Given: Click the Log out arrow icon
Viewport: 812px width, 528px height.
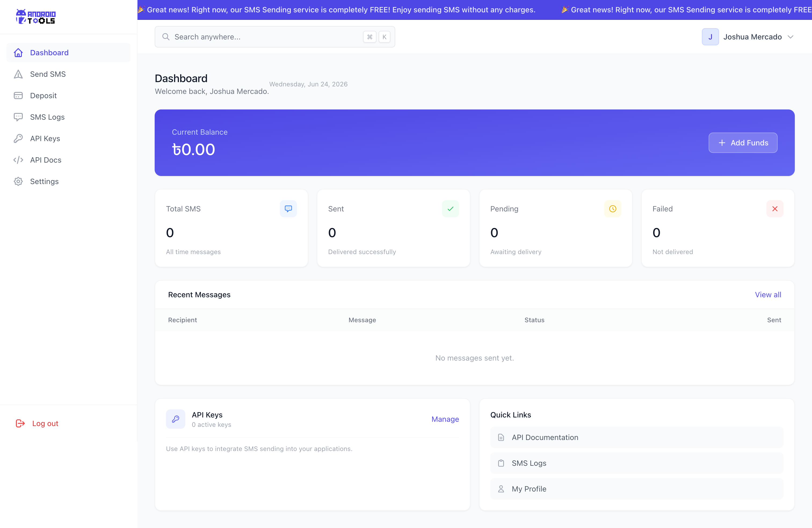Looking at the screenshot, I should click(x=20, y=423).
